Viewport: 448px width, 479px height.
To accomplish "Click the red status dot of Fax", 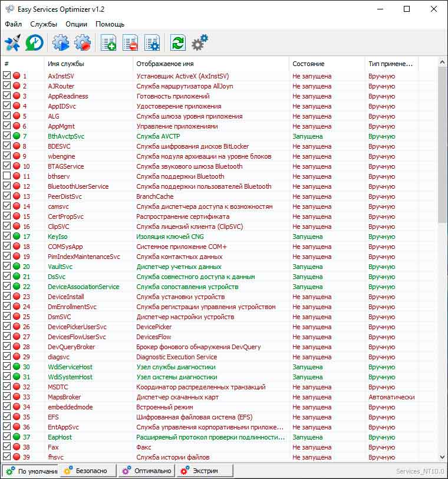I will (x=17, y=447).
